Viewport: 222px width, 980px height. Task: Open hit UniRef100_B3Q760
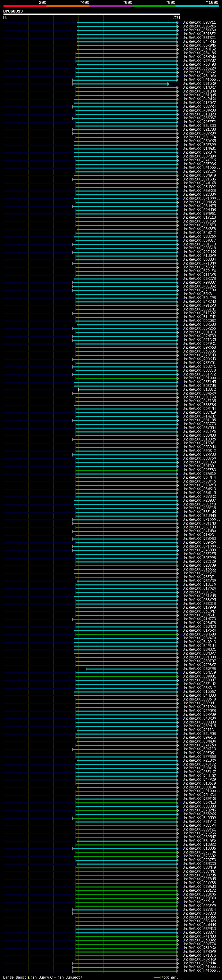tap(199, 459)
